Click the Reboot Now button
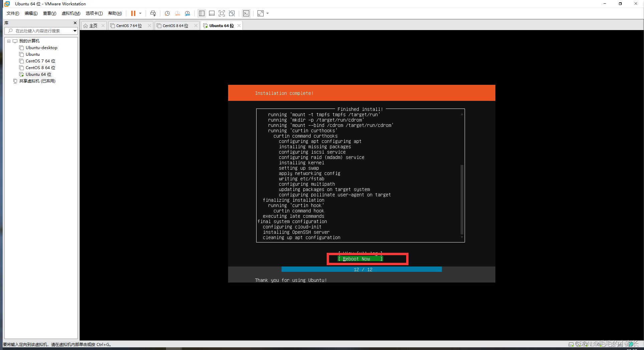Screen dimensions: 644x350 click(x=360, y=259)
